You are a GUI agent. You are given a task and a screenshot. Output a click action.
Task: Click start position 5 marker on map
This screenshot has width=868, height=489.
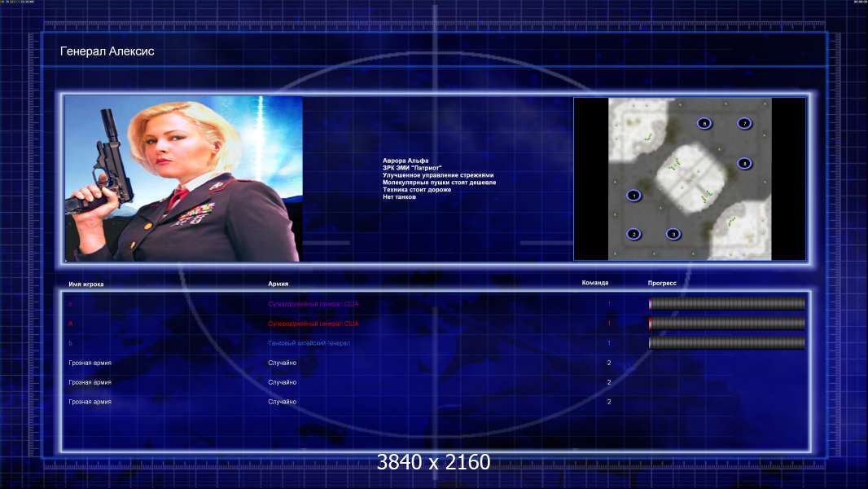tap(744, 163)
